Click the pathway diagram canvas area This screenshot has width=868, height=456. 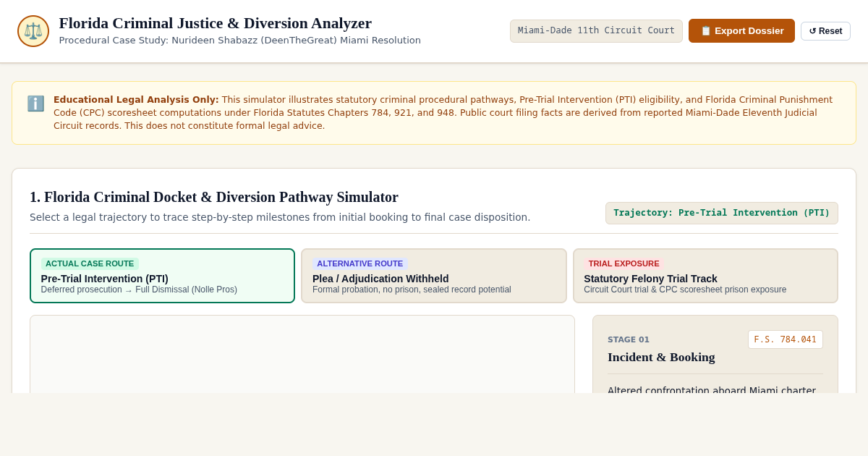302,354
